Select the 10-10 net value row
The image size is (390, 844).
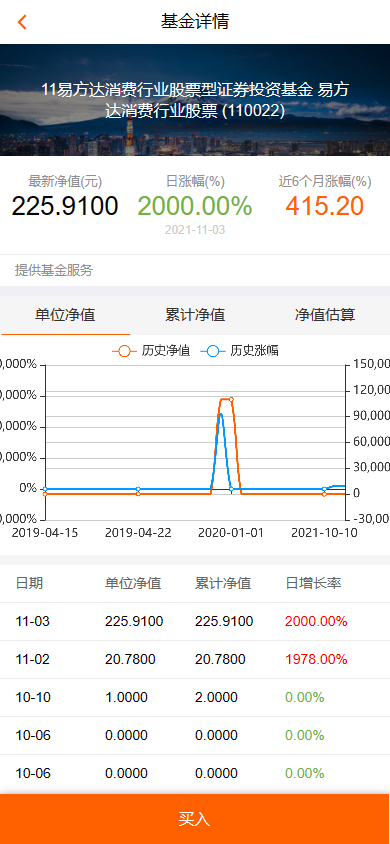click(x=195, y=698)
